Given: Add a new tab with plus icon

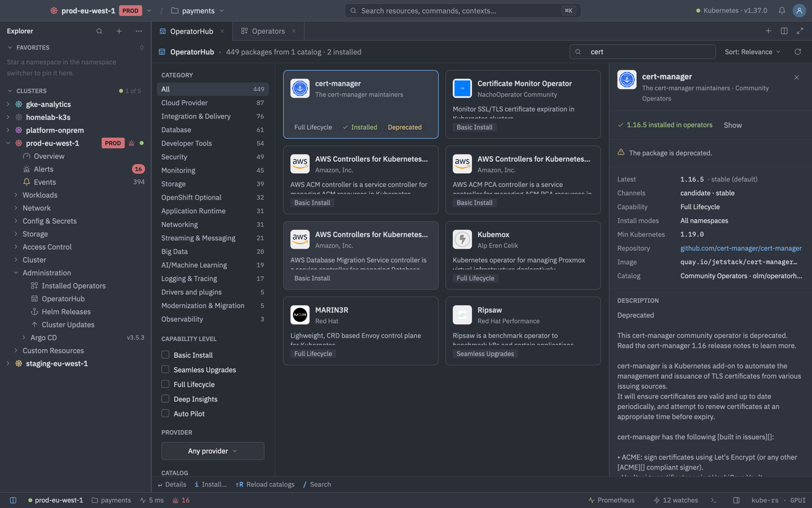Looking at the screenshot, I should pos(768,31).
